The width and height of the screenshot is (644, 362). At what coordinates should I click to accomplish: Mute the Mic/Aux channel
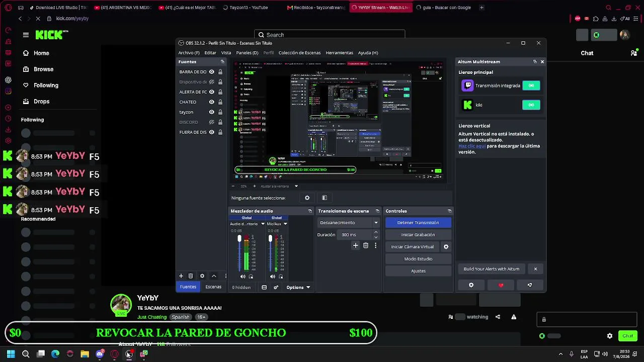273,277
